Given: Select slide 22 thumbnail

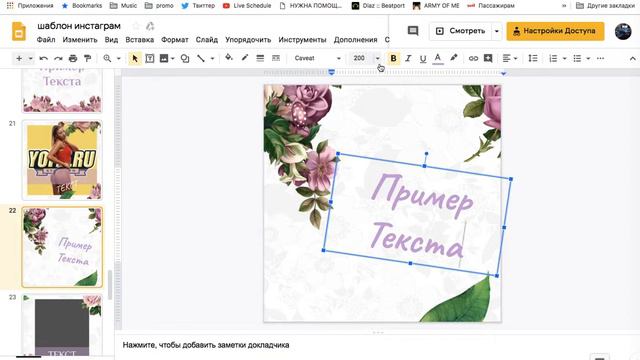Looking at the screenshot, I should tap(62, 247).
